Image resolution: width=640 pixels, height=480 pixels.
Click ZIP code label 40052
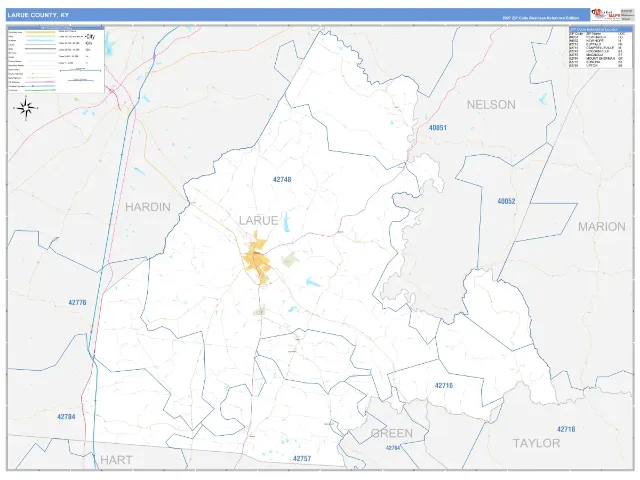tap(506, 201)
